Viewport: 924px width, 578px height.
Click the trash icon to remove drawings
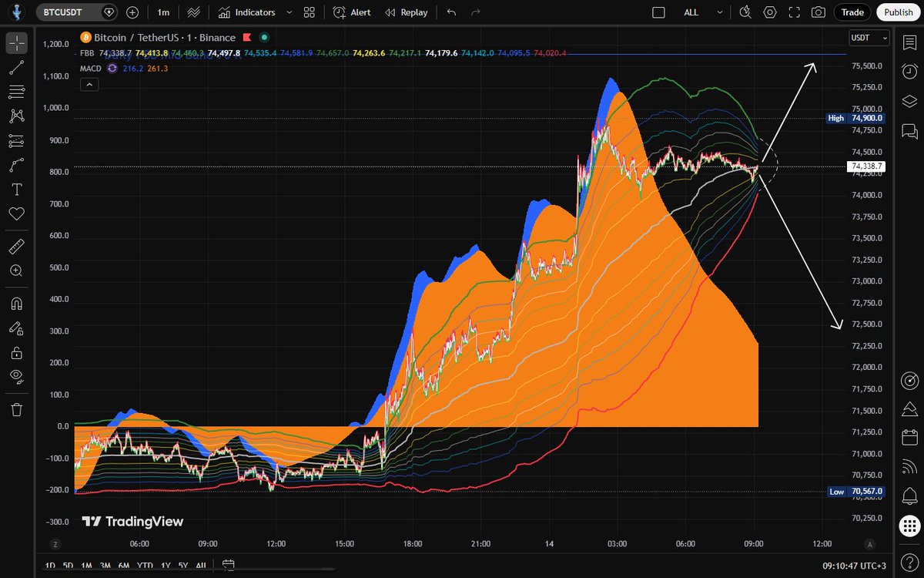16,408
